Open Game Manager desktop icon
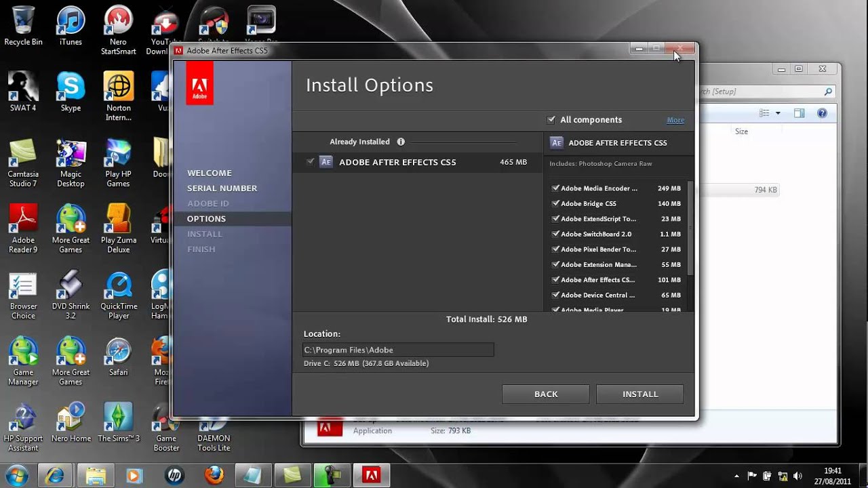The image size is (868, 488). 23,361
